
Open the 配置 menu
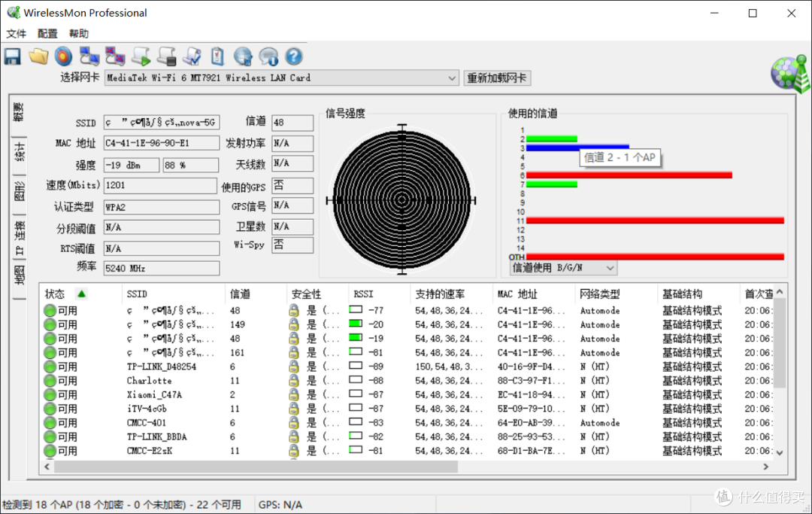(47, 34)
